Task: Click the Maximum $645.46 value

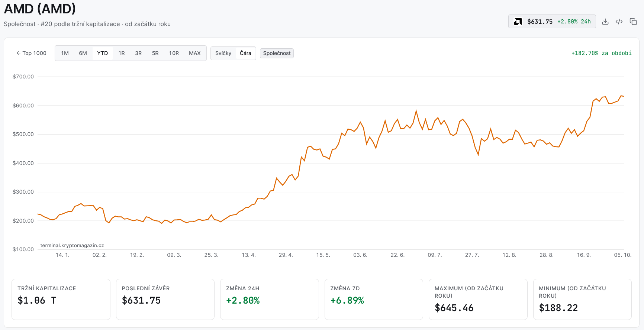Action: (454, 308)
